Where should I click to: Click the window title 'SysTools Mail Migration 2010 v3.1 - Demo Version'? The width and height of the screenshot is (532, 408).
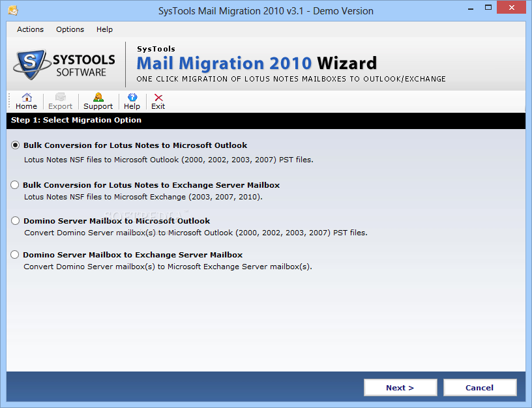click(265, 11)
